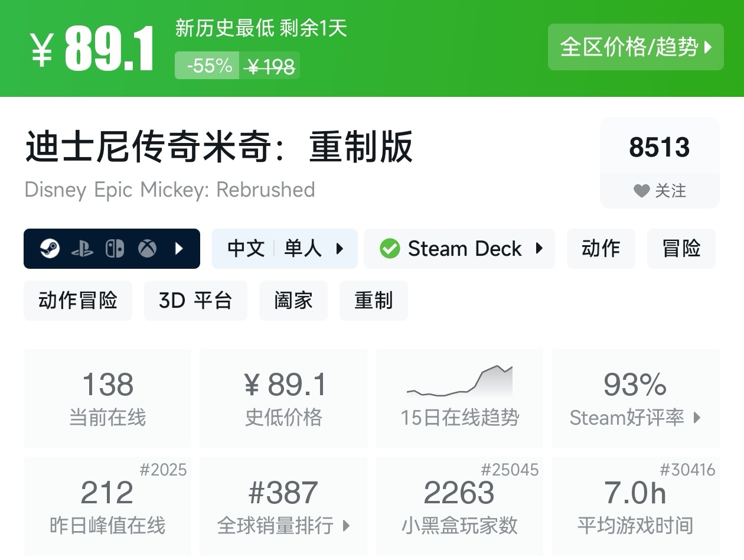Image resolution: width=744 pixels, height=560 pixels.
Task: Click the 平均游戏时间 7.0h stat card
Action: point(635,506)
